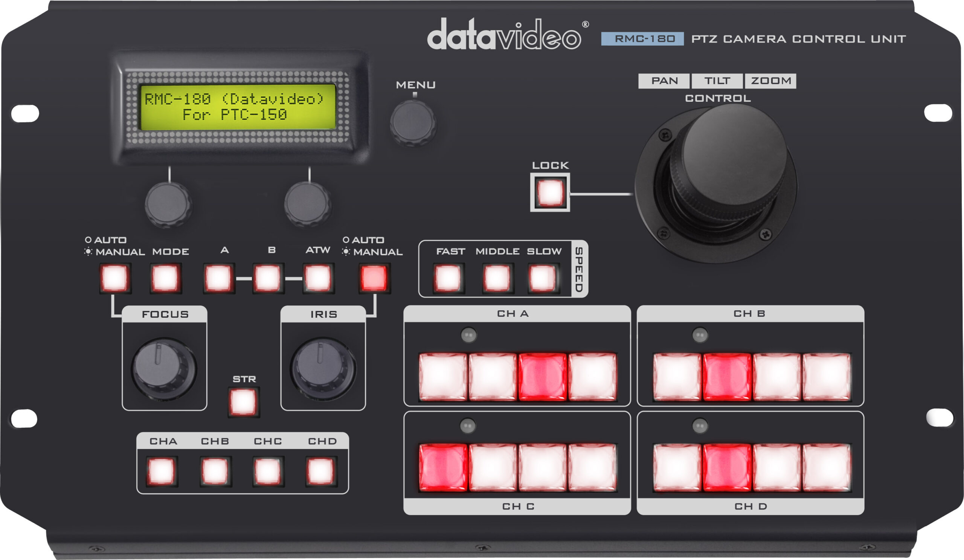The image size is (964, 560).
Task: Select the CHD channel button
Action: click(321, 471)
